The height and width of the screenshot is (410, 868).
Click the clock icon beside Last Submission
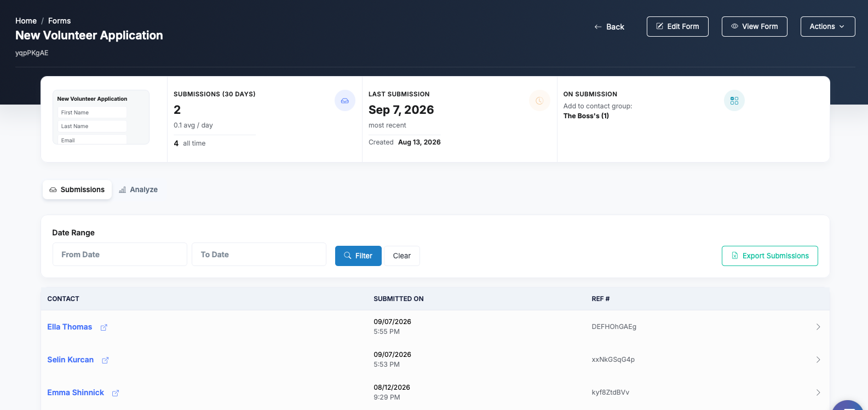tap(539, 101)
